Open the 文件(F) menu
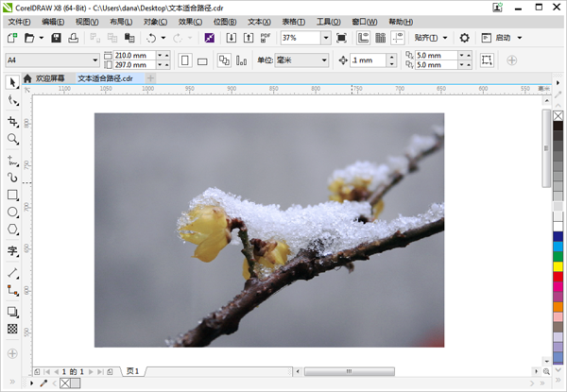This screenshot has width=567, height=392. point(20,22)
